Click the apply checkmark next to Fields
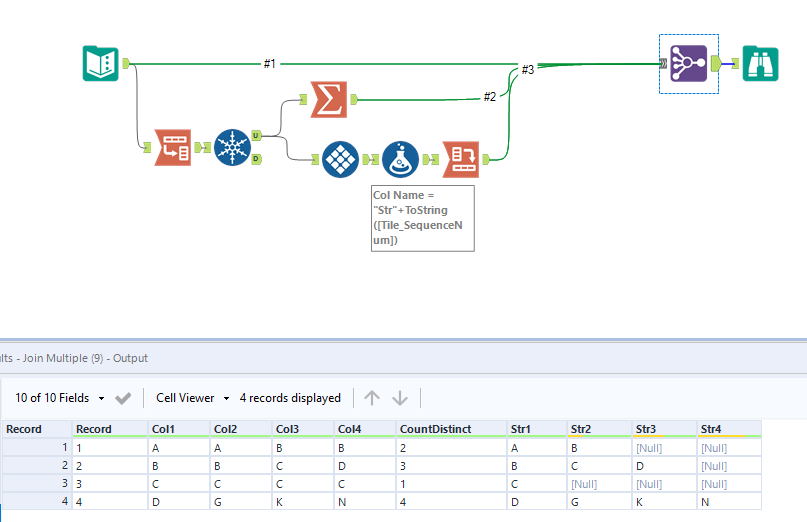Image resolution: width=807 pixels, height=522 pixels. coord(123,398)
